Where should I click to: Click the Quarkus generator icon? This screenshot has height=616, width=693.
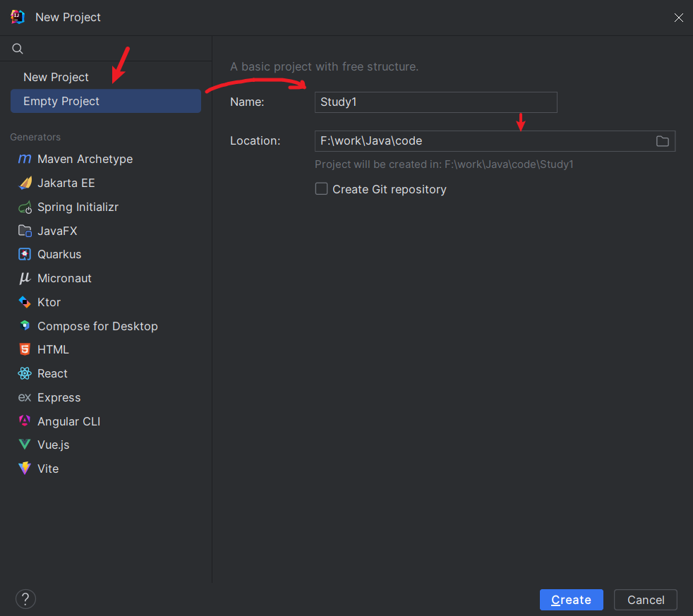click(25, 254)
